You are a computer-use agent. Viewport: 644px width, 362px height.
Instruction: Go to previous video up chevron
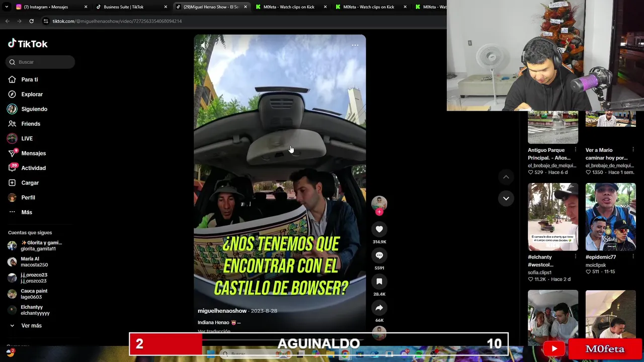point(506,177)
